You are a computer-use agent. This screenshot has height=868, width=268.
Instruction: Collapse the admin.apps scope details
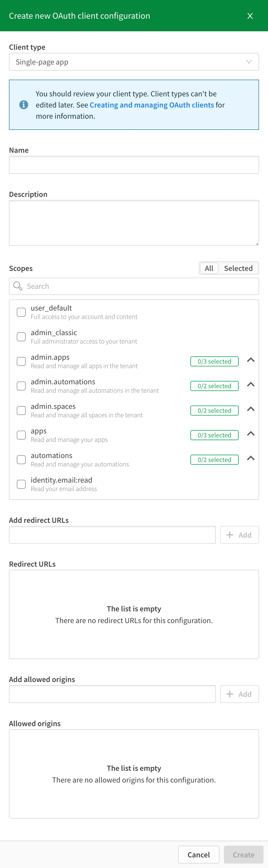click(250, 360)
